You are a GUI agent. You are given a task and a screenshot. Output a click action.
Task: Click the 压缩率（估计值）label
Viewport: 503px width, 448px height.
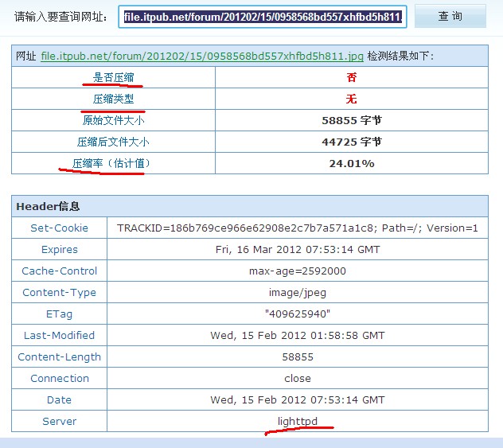[x=111, y=163]
